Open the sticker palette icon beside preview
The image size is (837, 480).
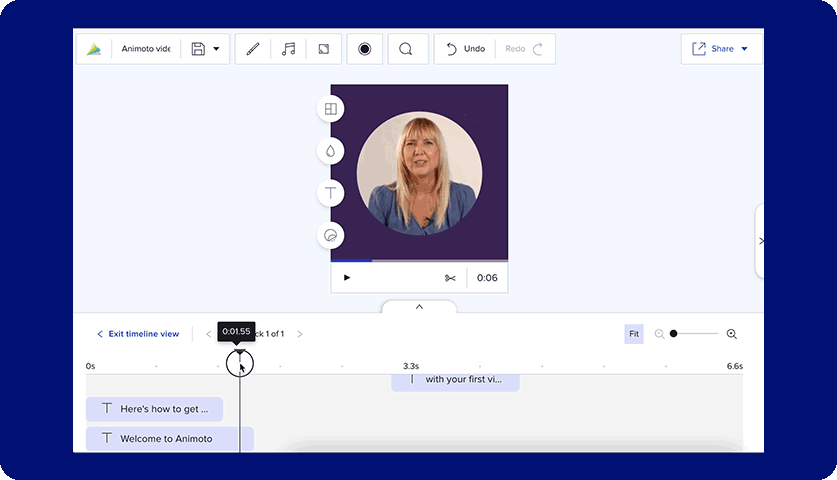tap(330, 235)
